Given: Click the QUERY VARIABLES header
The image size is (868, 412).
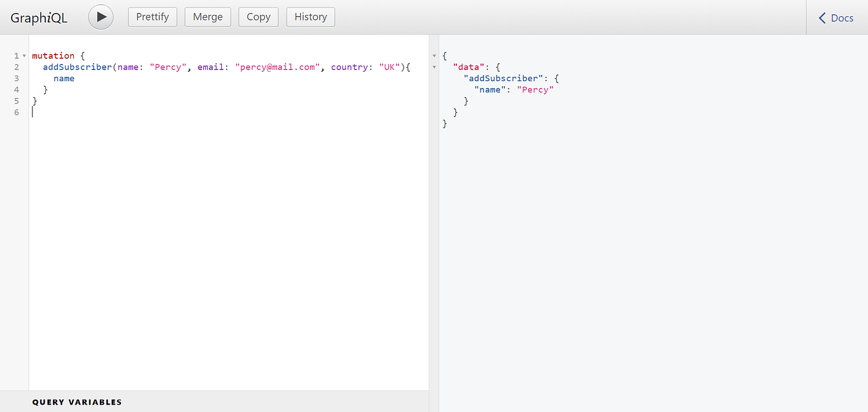Looking at the screenshot, I should point(77,401).
